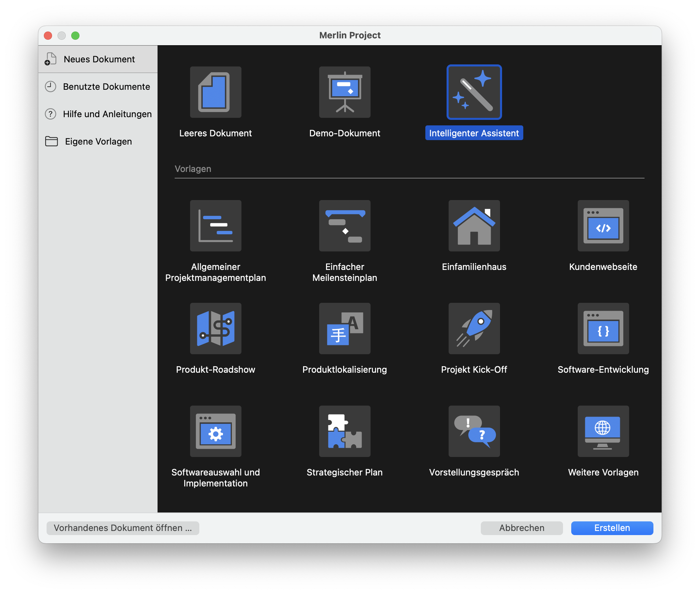Select the Leeres Dokument icon

coord(215,92)
